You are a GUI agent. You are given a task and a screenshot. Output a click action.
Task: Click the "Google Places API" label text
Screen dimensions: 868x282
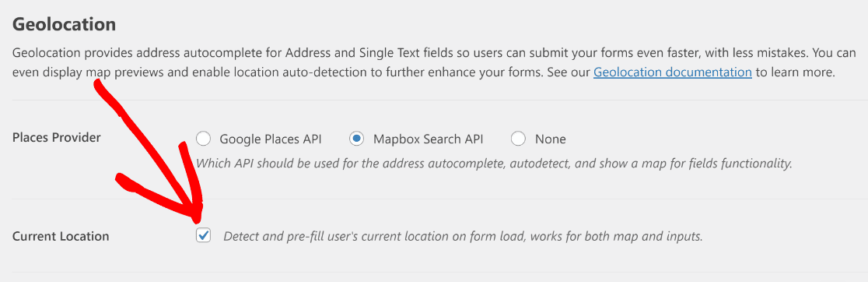[x=270, y=139]
